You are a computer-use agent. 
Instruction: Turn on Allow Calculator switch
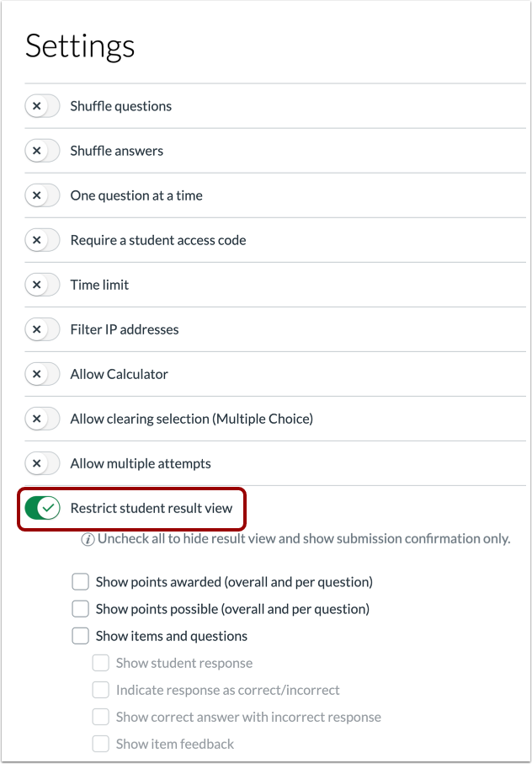(x=42, y=374)
